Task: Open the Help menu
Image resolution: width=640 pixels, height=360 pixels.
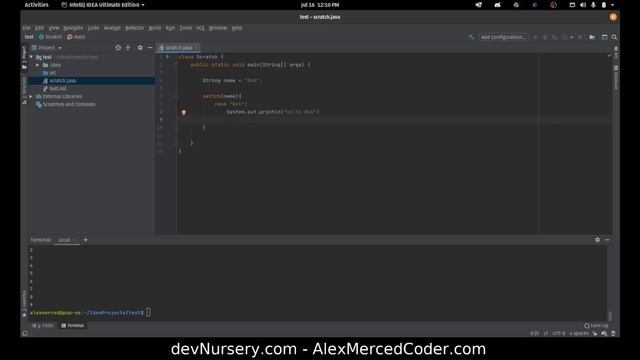Action: point(237,28)
